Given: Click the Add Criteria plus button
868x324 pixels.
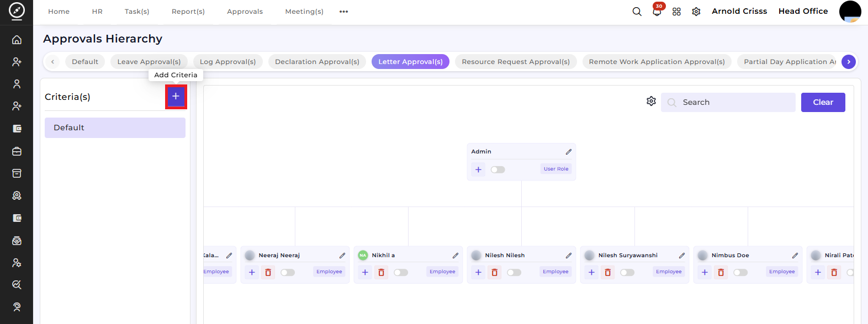Looking at the screenshot, I should tap(176, 97).
